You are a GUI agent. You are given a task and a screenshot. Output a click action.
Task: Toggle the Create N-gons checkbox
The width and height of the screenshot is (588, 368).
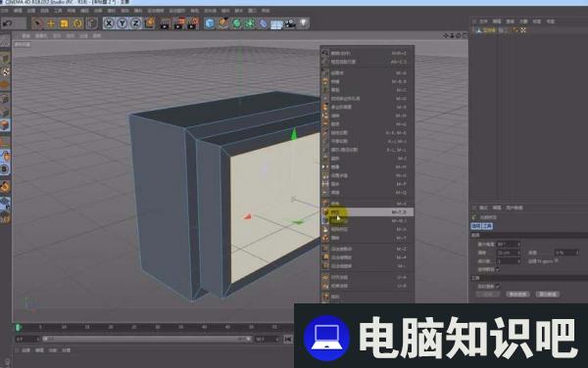pos(556,260)
